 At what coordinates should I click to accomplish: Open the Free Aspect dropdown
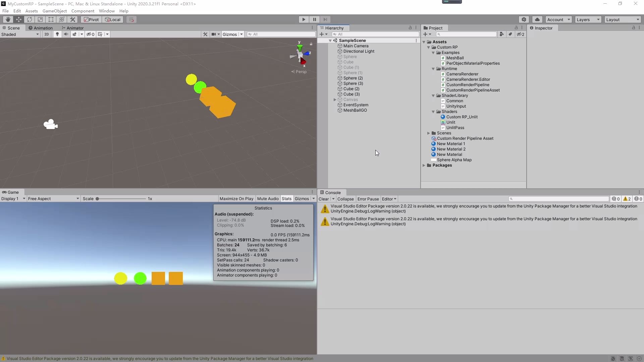(53, 199)
